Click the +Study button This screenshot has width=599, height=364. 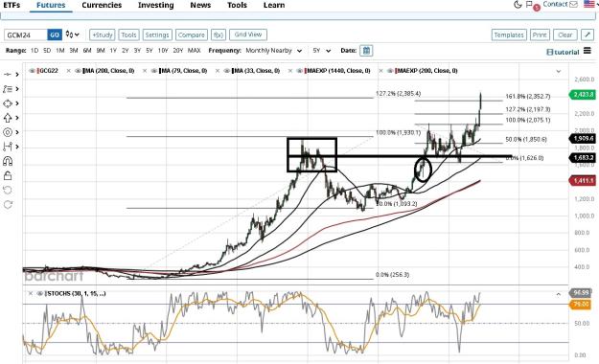click(x=103, y=34)
